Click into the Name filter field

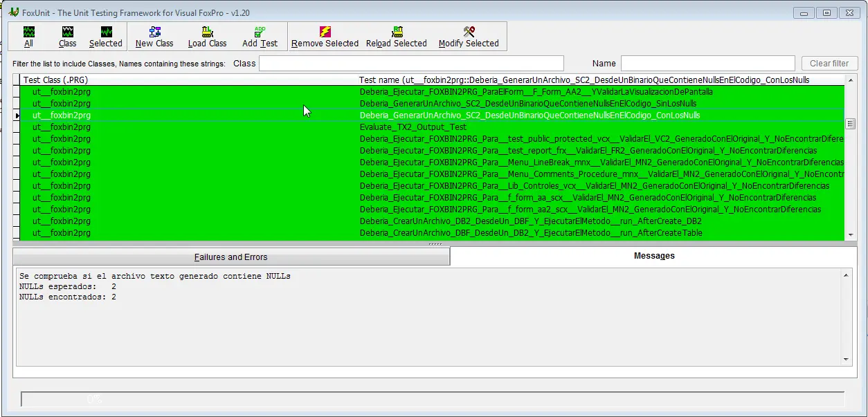click(x=707, y=64)
